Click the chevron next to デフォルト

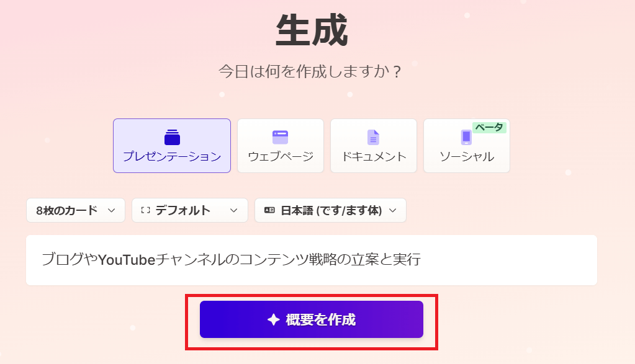[233, 210]
